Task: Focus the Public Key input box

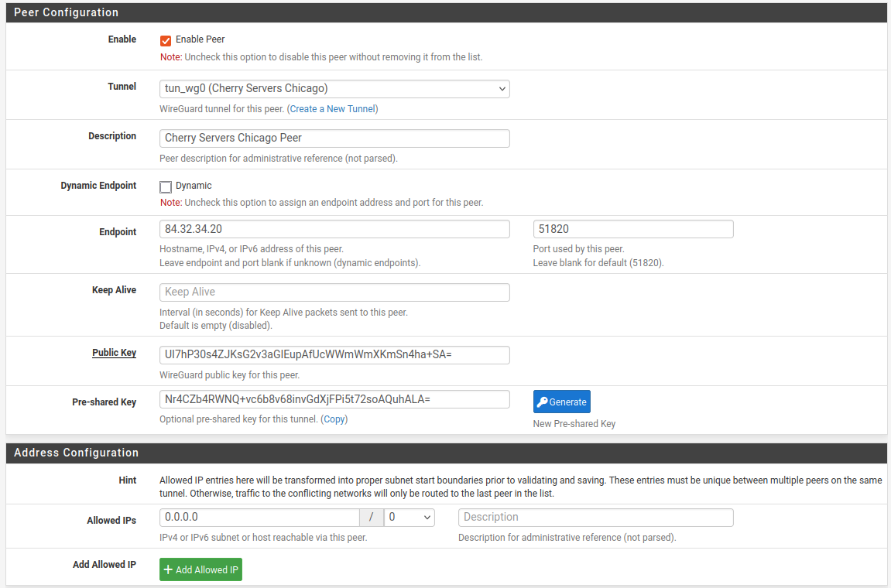Action: pyautogui.click(x=334, y=355)
